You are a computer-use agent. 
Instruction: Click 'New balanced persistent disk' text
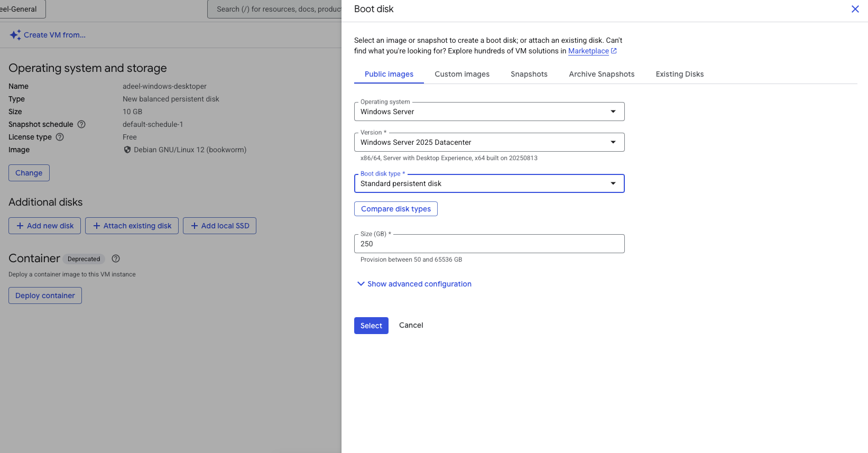(171, 99)
